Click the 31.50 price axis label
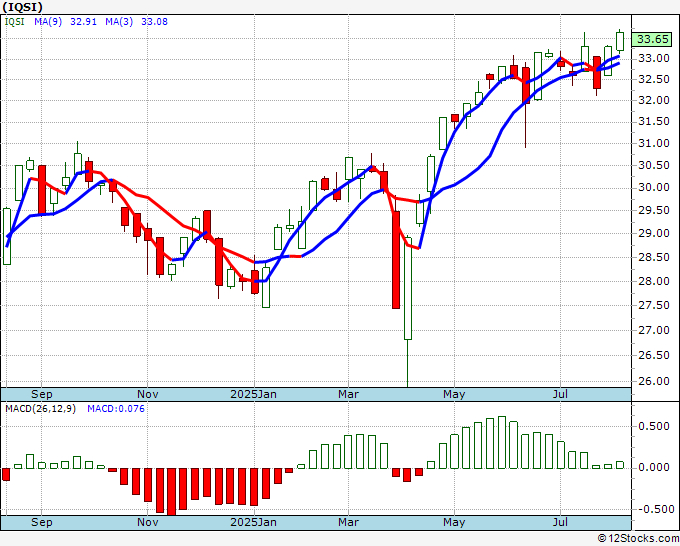The width and height of the screenshot is (680, 546). tap(654, 121)
